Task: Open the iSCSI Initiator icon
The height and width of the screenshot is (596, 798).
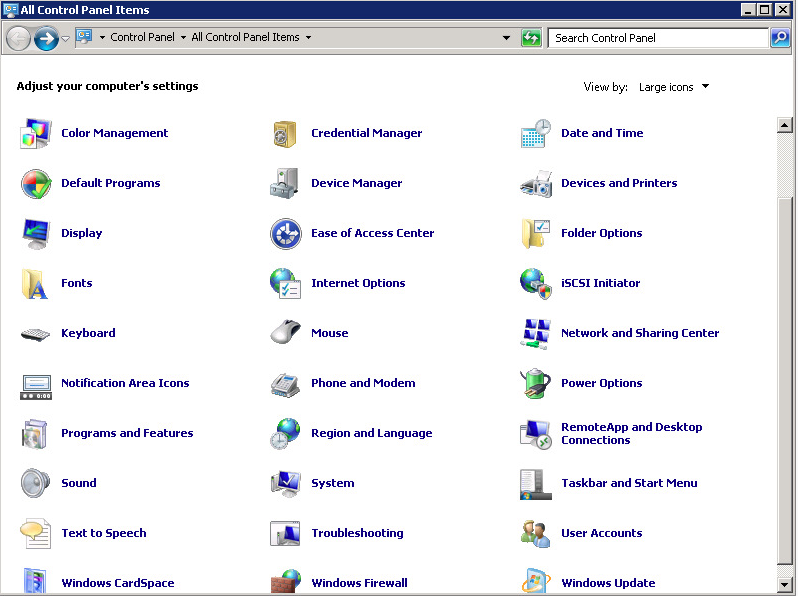Action: (x=536, y=283)
